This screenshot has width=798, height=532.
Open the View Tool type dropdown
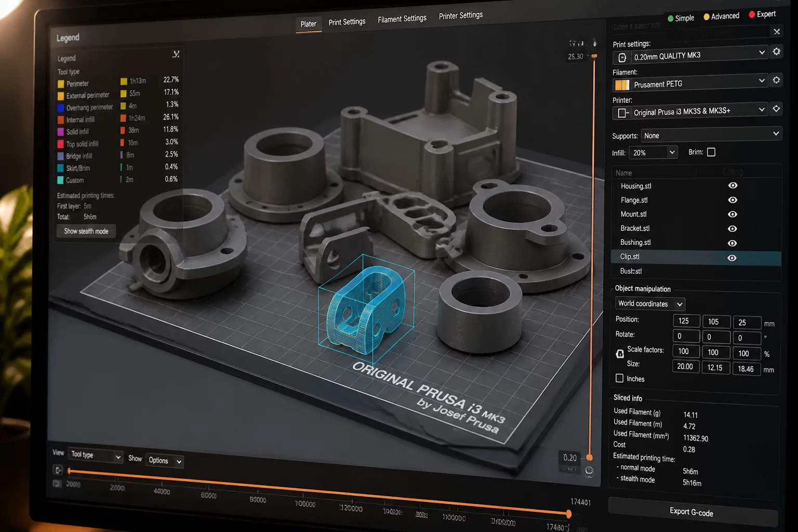pyautogui.click(x=95, y=455)
